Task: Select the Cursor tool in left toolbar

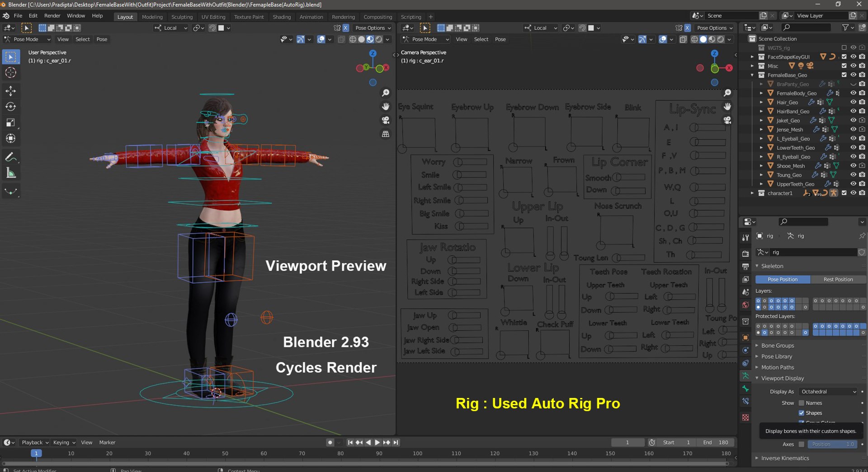Action: (11, 73)
